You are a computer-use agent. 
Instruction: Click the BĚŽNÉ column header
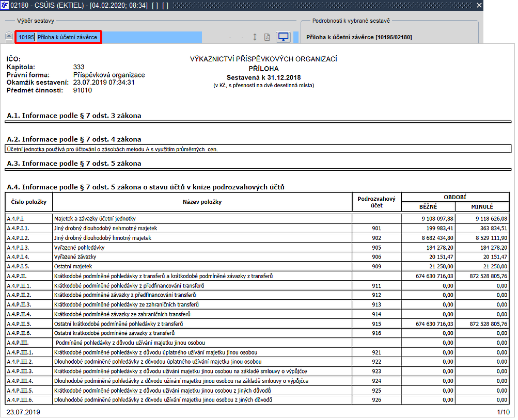point(428,206)
